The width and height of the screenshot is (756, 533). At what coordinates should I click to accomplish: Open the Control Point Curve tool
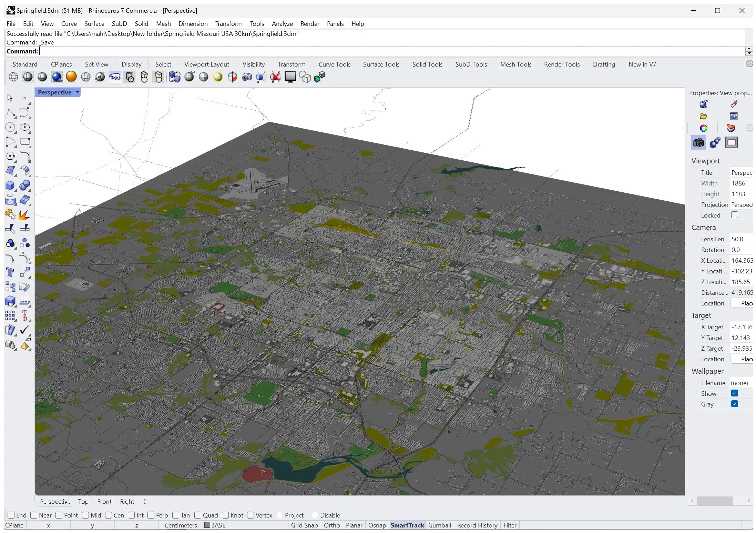click(25, 113)
